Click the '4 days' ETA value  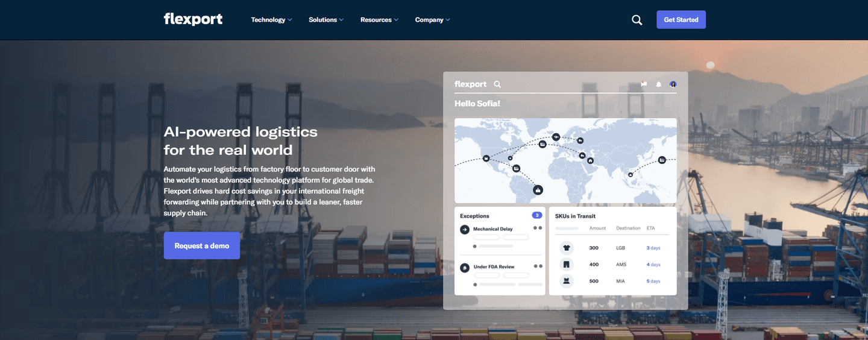click(x=653, y=265)
